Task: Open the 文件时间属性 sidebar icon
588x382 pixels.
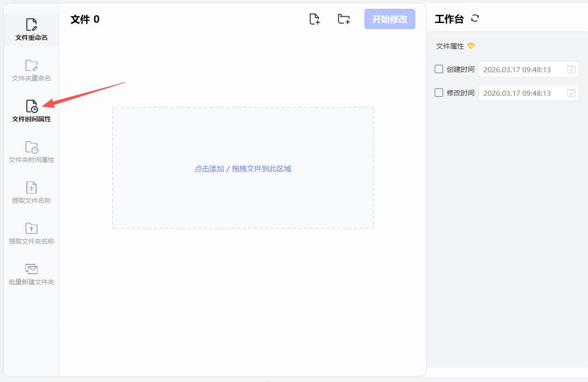Action: [x=31, y=106]
